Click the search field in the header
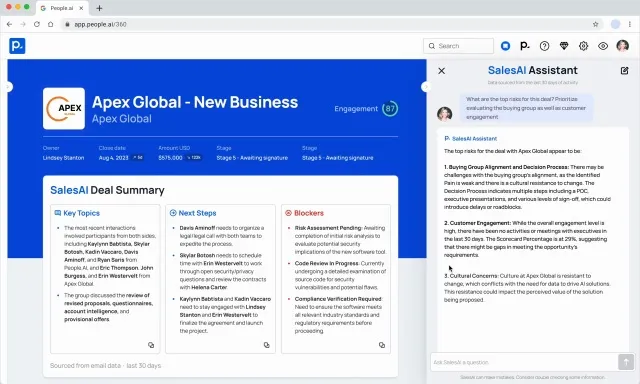Image resolution: width=640 pixels, height=384 pixels. click(x=458, y=46)
